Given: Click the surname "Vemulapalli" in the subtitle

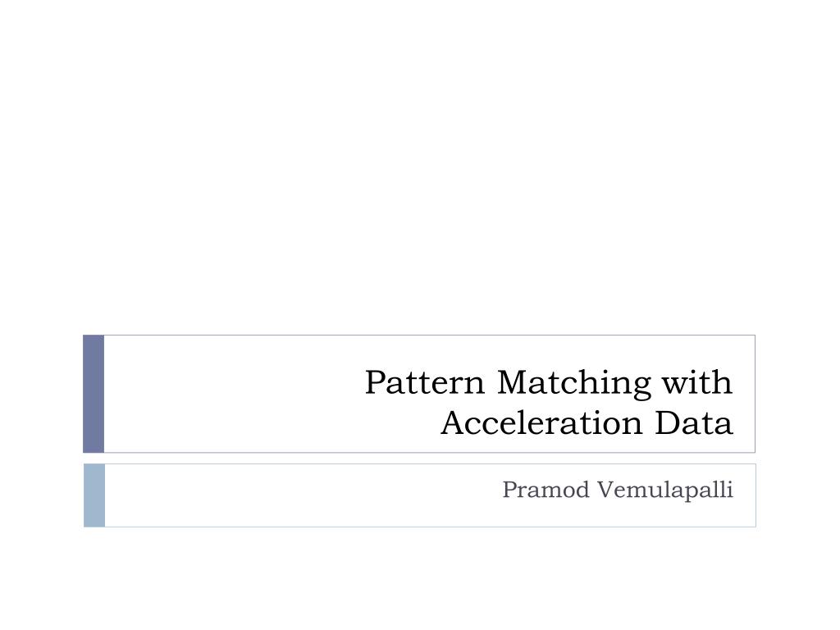Looking at the screenshot, I should tap(664, 491).
